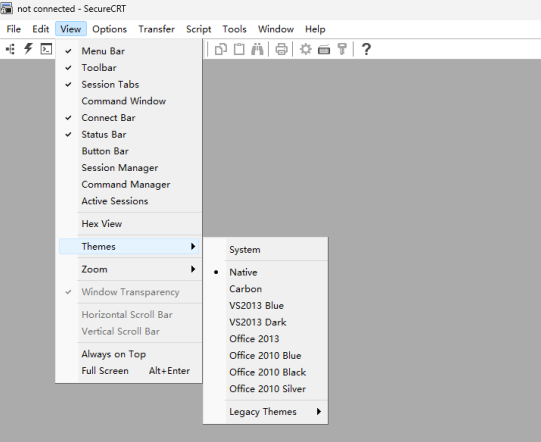The height and width of the screenshot is (442, 541).
Task: Open the Edit menu
Action: tap(41, 29)
